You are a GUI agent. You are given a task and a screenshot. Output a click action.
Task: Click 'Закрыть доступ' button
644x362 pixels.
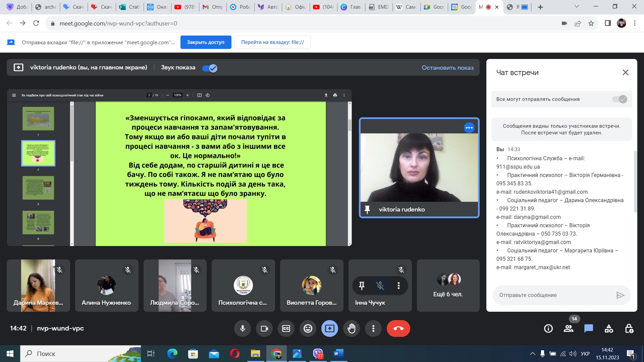(x=206, y=42)
